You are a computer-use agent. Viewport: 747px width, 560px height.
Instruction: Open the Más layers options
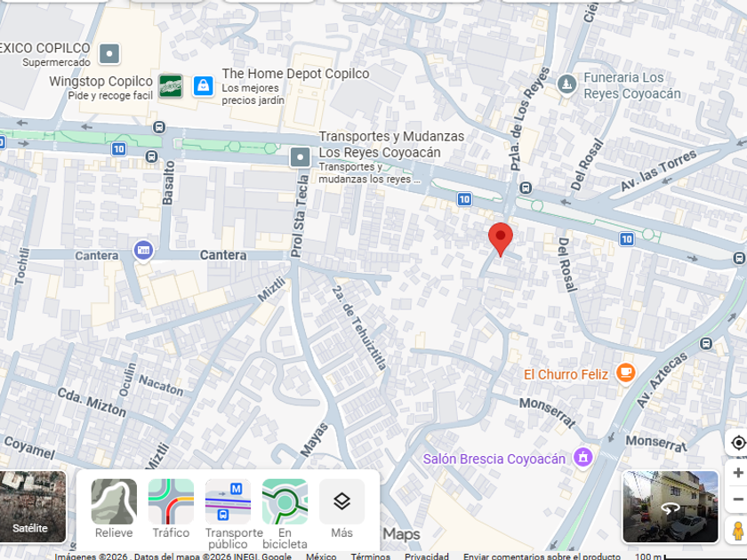[342, 509]
